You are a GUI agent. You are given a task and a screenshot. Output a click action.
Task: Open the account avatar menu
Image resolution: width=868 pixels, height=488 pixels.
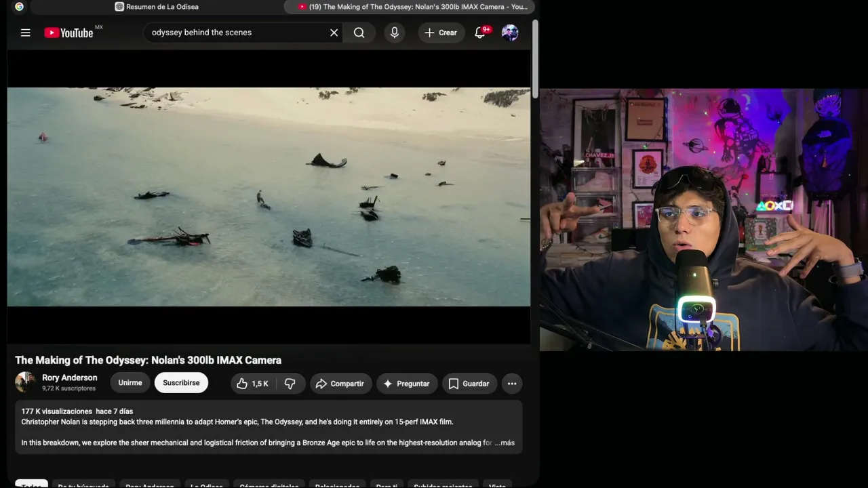coord(510,33)
